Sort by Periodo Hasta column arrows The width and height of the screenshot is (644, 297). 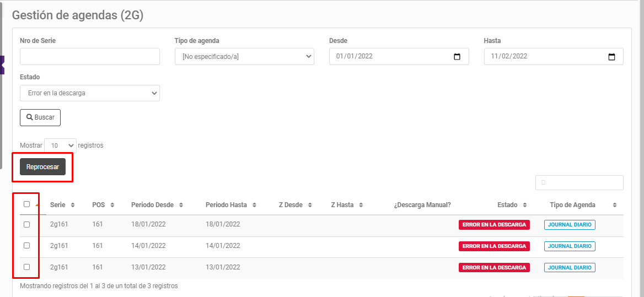[254, 205]
